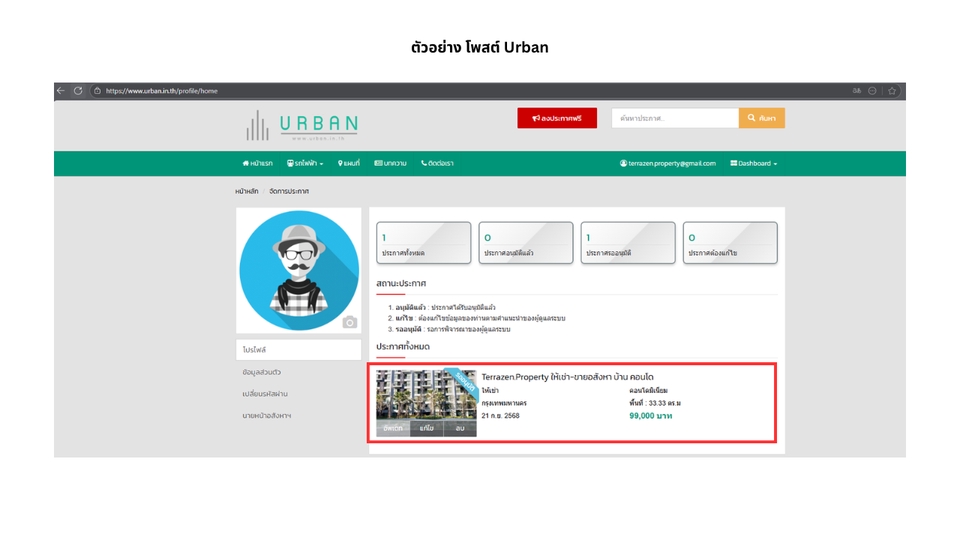Click the 99,000 บาท price text

(651, 416)
